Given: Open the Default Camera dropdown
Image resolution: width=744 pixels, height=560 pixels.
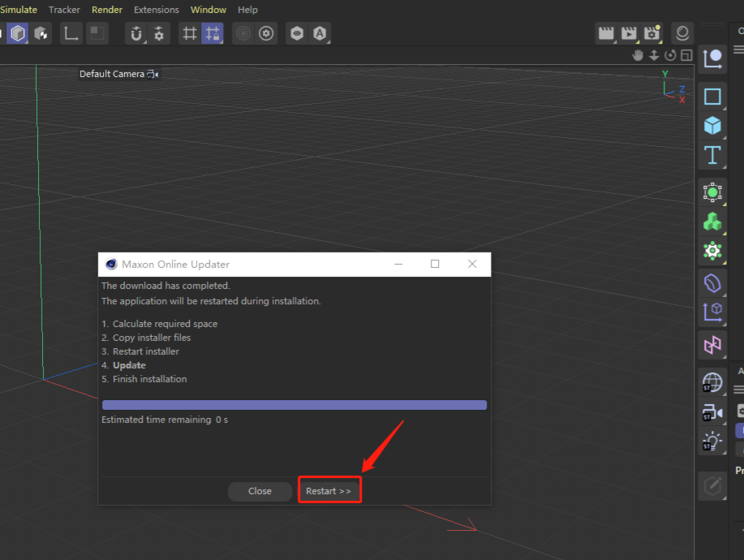Looking at the screenshot, I should tap(118, 74).
